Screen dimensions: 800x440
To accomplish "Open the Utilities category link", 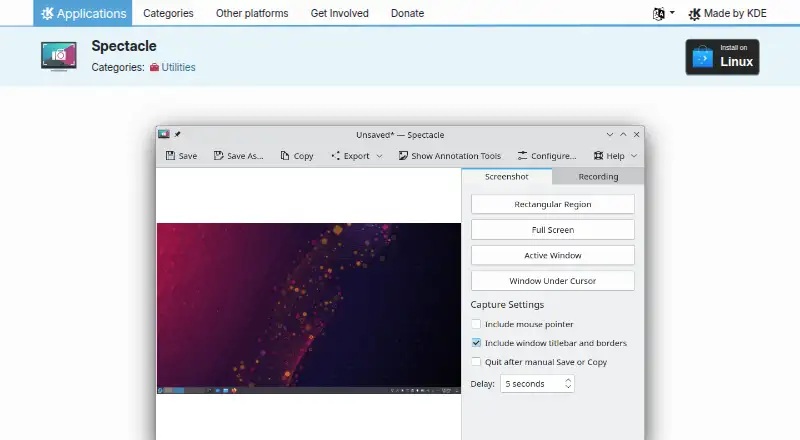I will (x=172, y=67).
